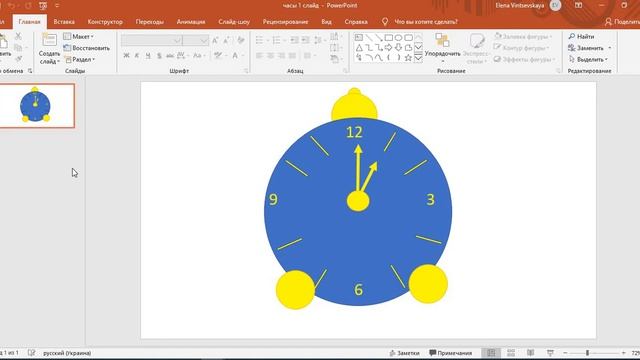Screen dimensions: 640x360
Task: Click the increase font size icon
Action: 215,40
